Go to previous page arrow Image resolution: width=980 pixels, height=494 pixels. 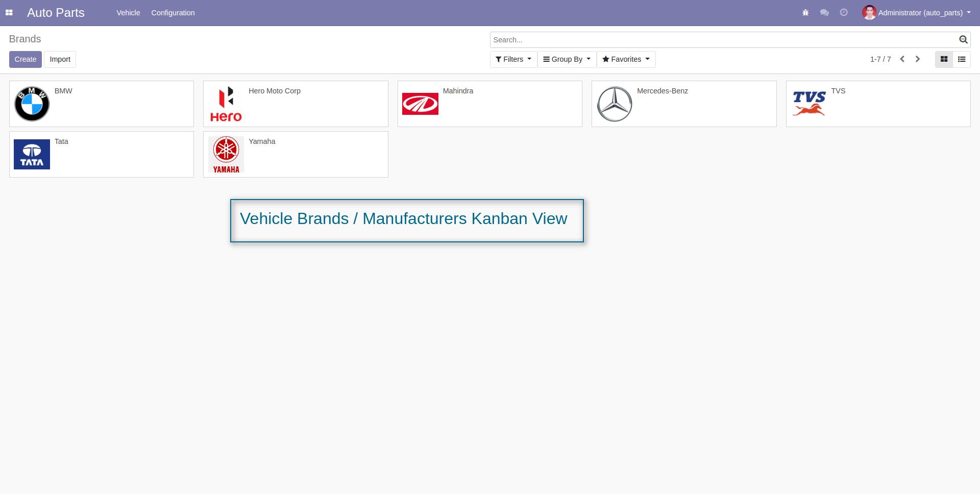click(x=902, y=59)
